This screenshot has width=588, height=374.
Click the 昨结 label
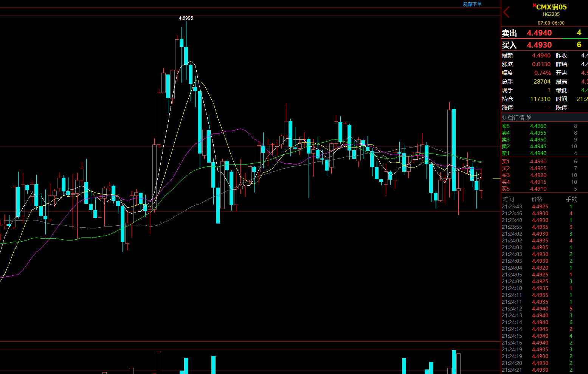point(562,64)
